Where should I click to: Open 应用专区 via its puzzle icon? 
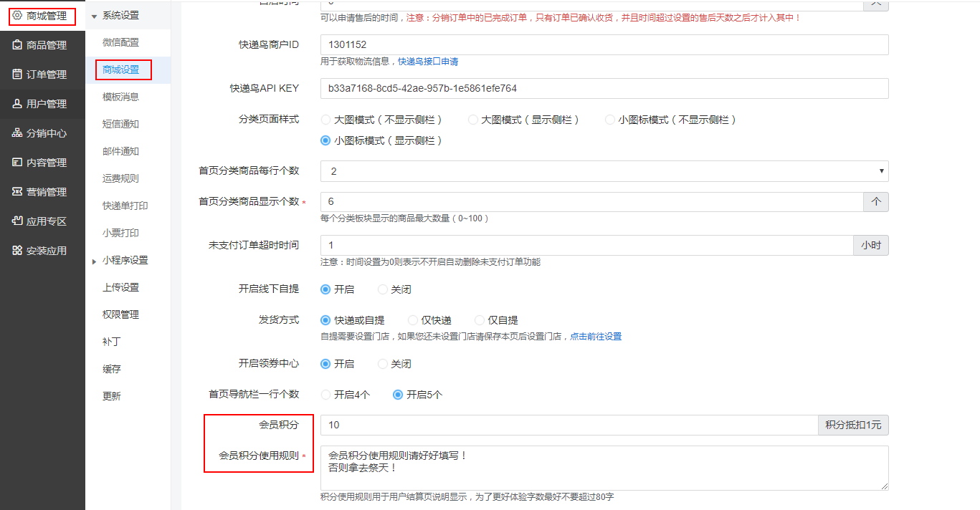18,221
